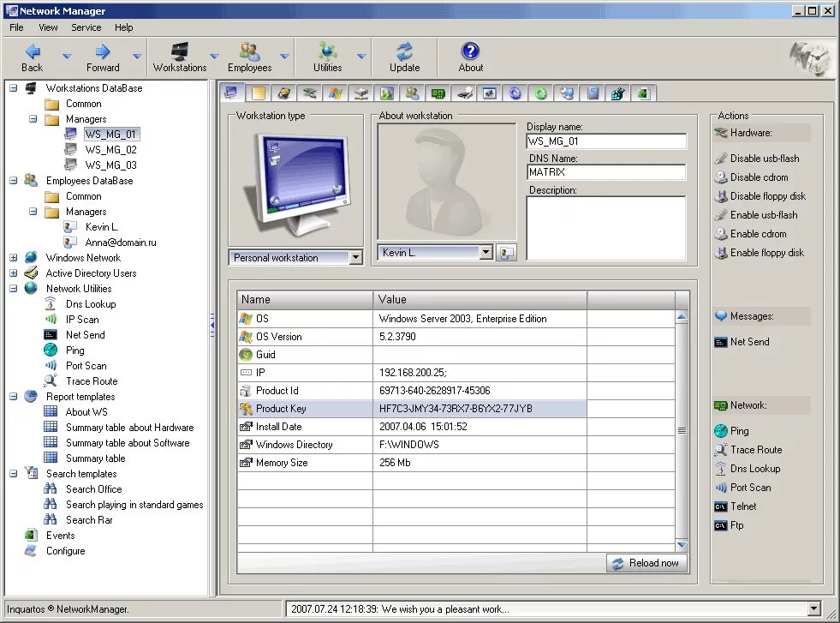The height and width of the screenshot is (623, 840).
Task: Open the Help menu
Action: [124, 27]
